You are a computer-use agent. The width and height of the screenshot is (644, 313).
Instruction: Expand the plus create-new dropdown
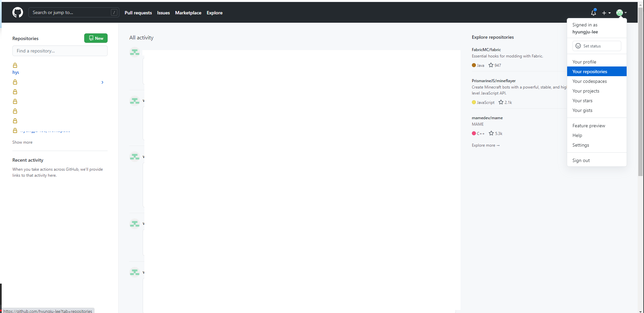click(606, 13)
